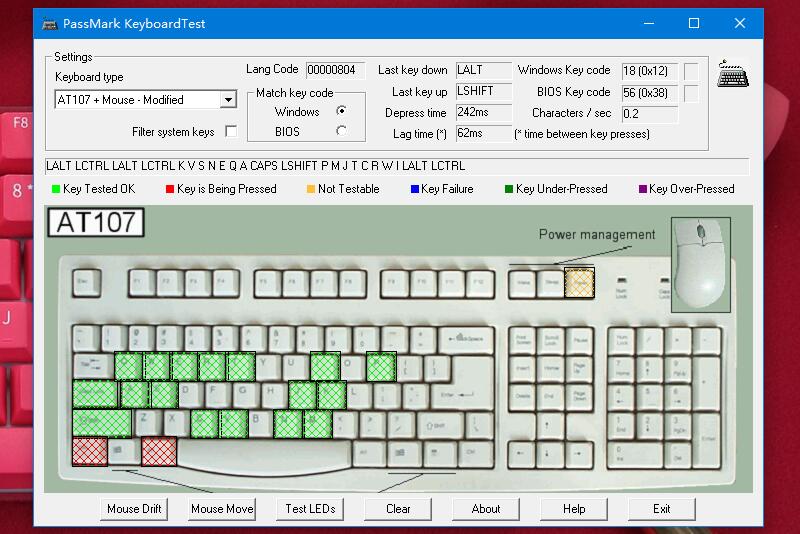Click the Lang Code field showing 00000804
The image size is (800, 534).
(336, 70)
